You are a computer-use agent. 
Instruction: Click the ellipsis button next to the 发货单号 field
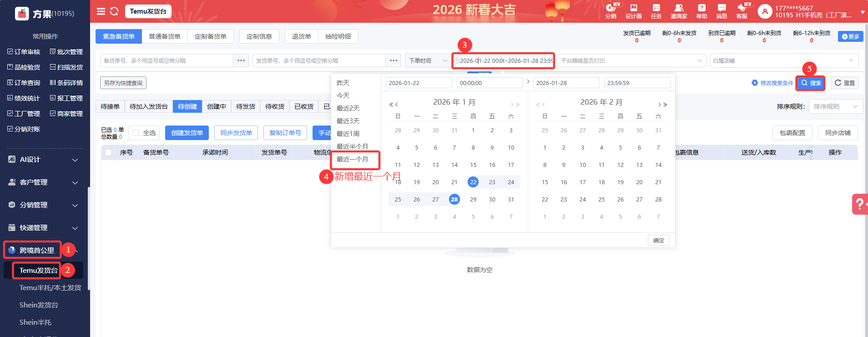[x=394, y=60]
